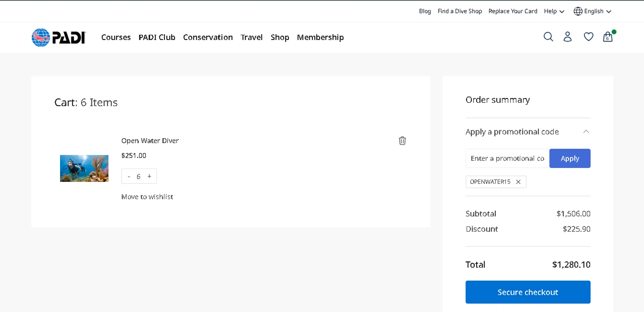Open the search magnifier icon
The height and width of the screenshot is (312, 644).
(548, 37)
